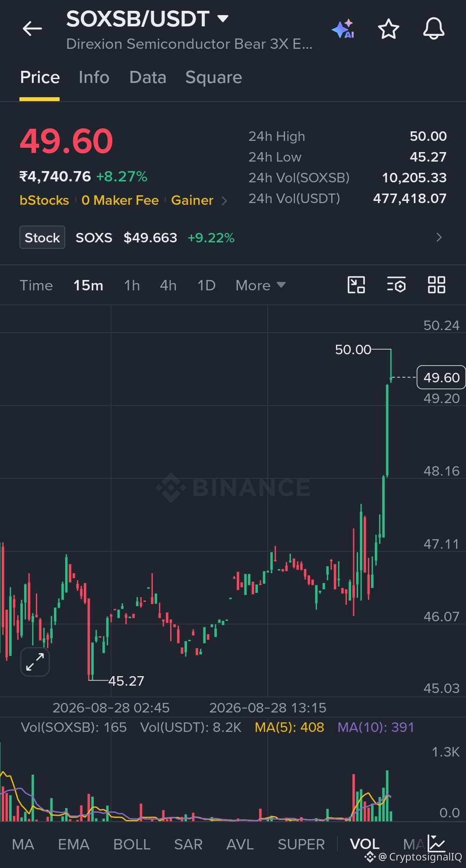Expand chart to fullscreen with arrows icon

point(35,661)
